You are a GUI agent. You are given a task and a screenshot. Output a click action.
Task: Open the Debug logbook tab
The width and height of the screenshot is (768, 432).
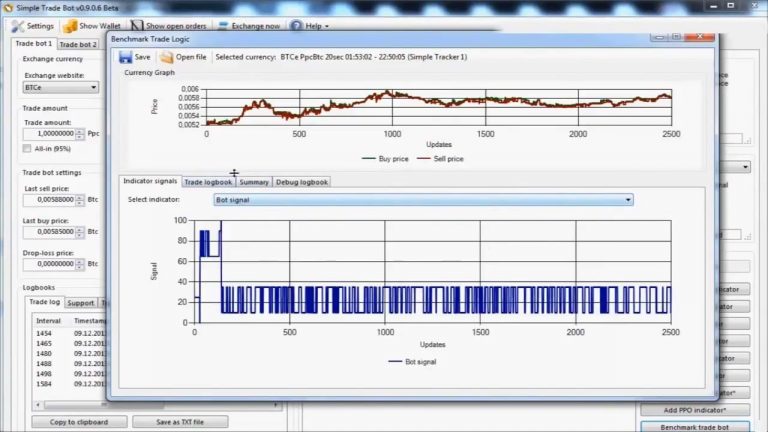302,182
